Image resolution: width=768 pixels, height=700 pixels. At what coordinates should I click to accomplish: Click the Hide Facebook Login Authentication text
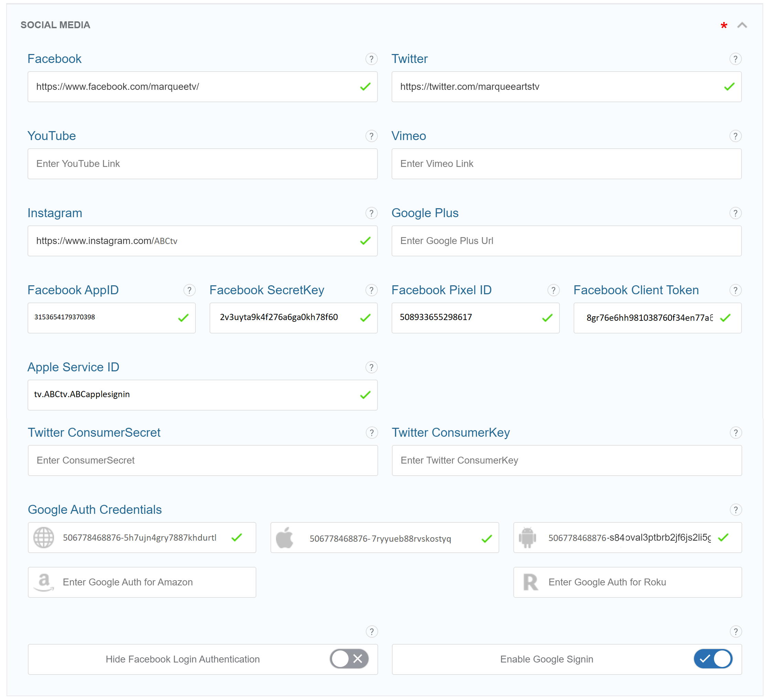tap(182, 659)
